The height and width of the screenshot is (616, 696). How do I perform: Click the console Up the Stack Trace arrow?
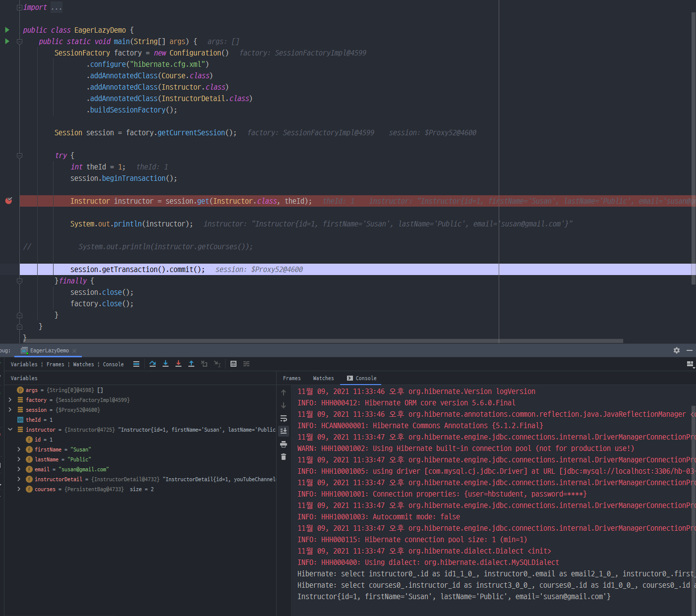(x=284, y=392)
